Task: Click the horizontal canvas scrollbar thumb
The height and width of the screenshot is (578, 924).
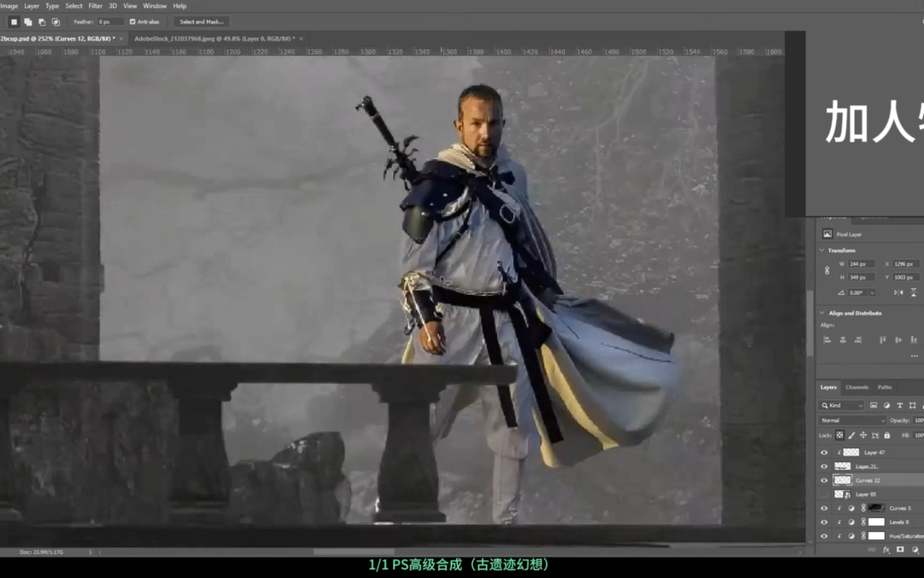Action: pos(354,552)
